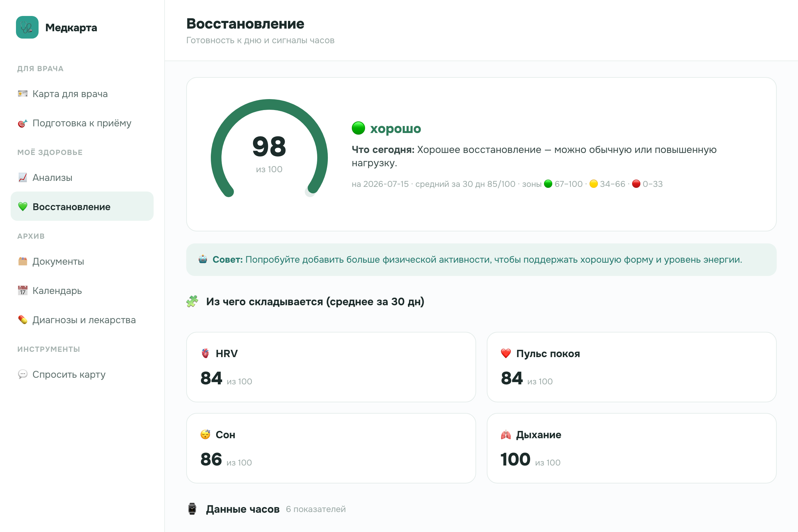Go to the Анализы section

pyautogui.click(x=82, y=178)
